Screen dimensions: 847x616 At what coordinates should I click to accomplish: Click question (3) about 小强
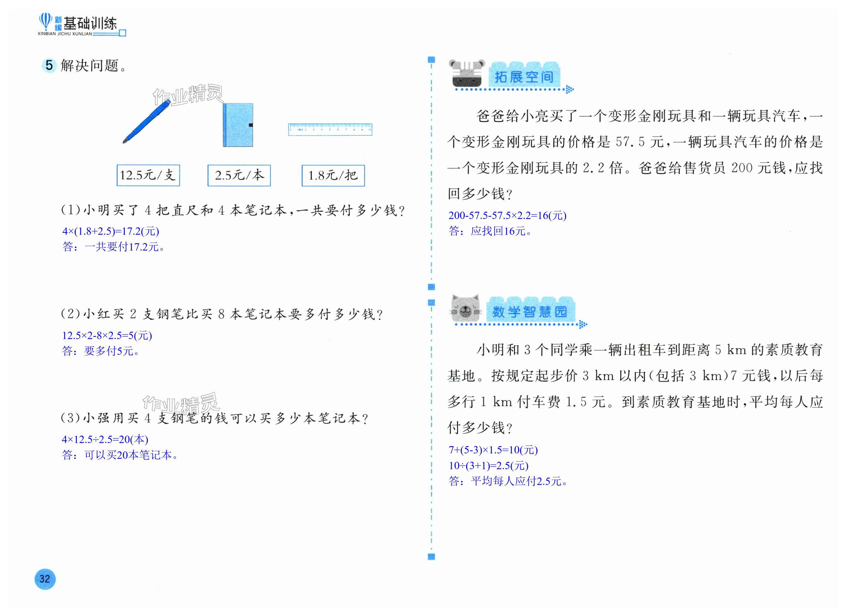pos(215,418)
